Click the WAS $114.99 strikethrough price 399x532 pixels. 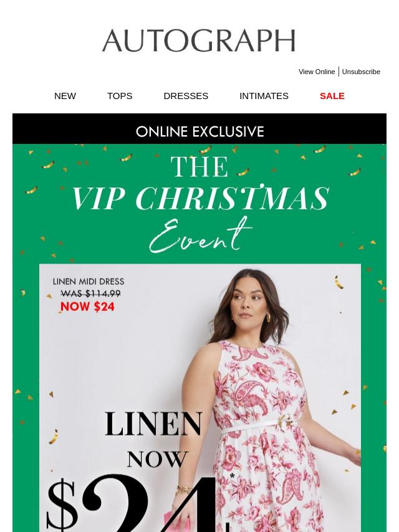90,293
